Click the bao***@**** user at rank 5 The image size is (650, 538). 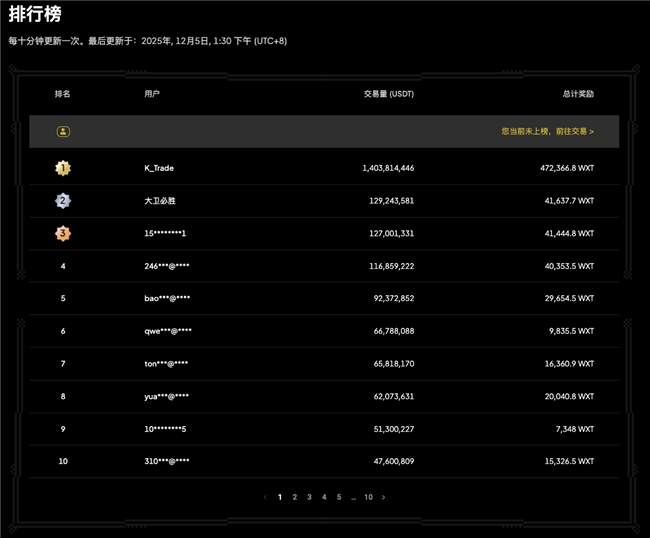click(x=167, y=298)
